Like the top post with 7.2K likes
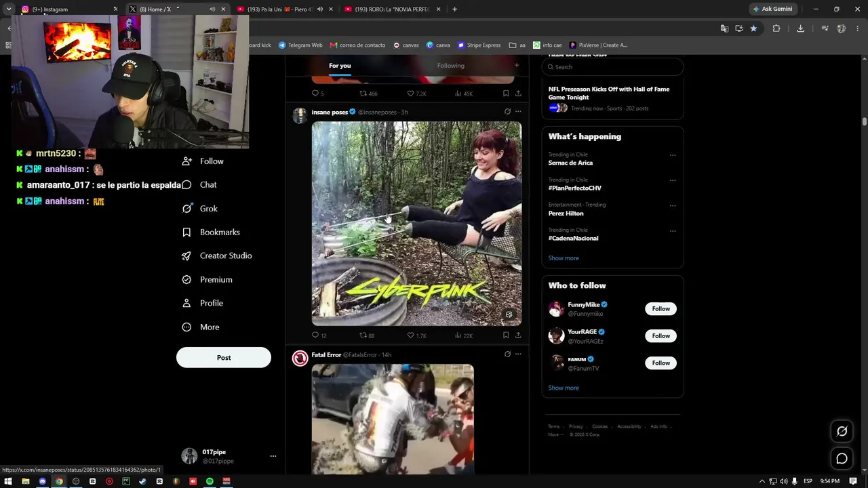This screenshot has height=488, width=868. coord(416,94)
